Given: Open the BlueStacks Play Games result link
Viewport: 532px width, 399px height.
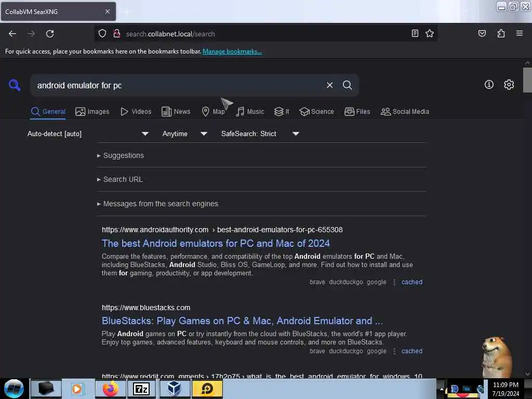Looking at the screenshot, I should (x=242, y=321).
